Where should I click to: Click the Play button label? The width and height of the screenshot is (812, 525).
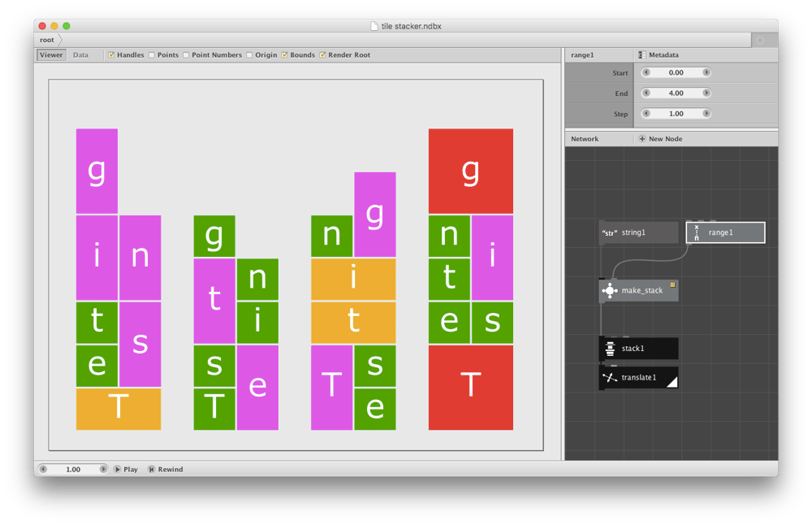(x=131, y=470)
